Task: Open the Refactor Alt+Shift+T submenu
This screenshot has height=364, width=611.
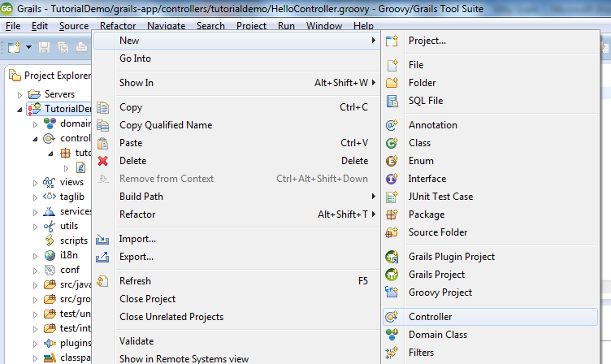Action: click(236, 214)
